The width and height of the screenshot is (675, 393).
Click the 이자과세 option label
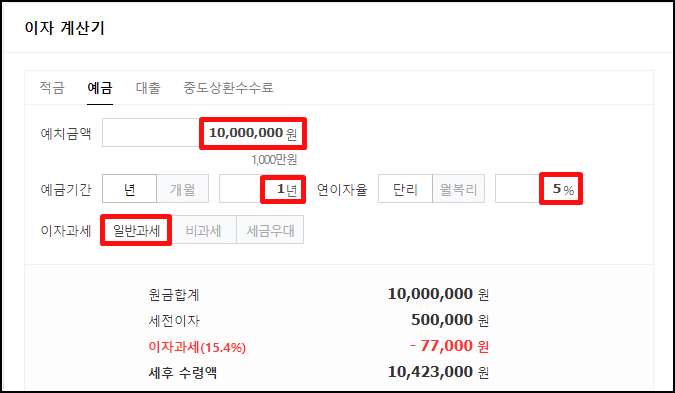(x=66, y=231)
